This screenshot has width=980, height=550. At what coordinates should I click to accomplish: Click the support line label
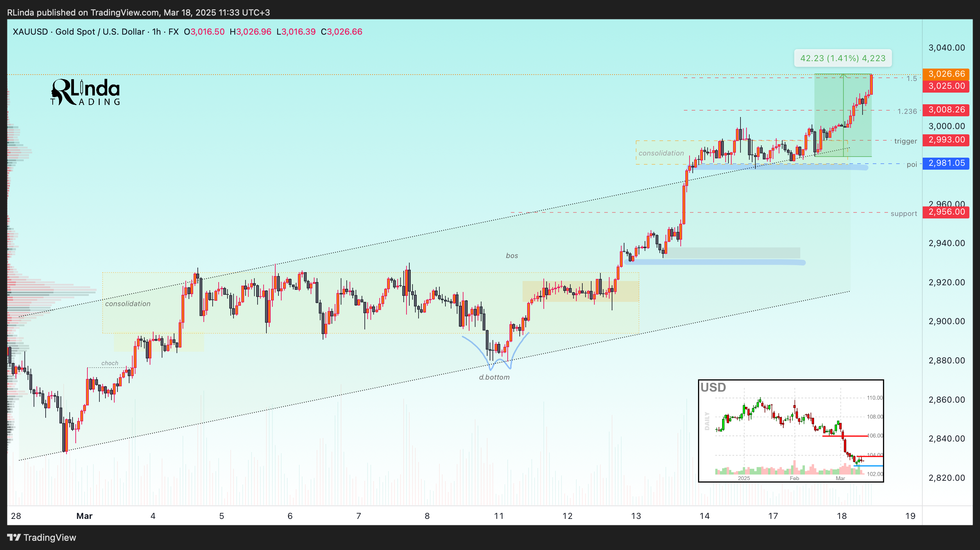point(904,213)
